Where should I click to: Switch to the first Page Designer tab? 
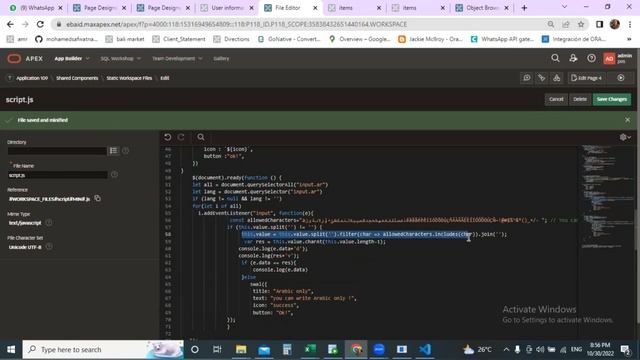[x=100, y=8]
